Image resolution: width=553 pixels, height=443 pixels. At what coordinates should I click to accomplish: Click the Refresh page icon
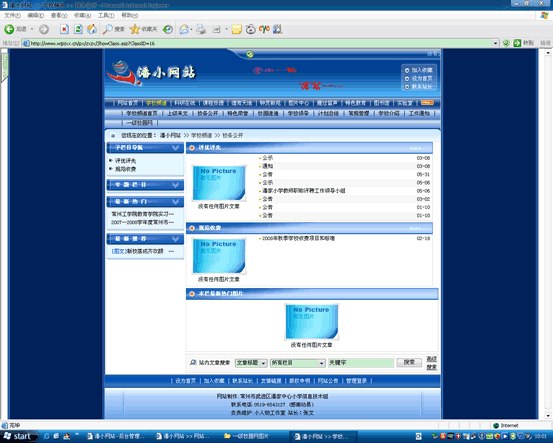coord(78,29)
